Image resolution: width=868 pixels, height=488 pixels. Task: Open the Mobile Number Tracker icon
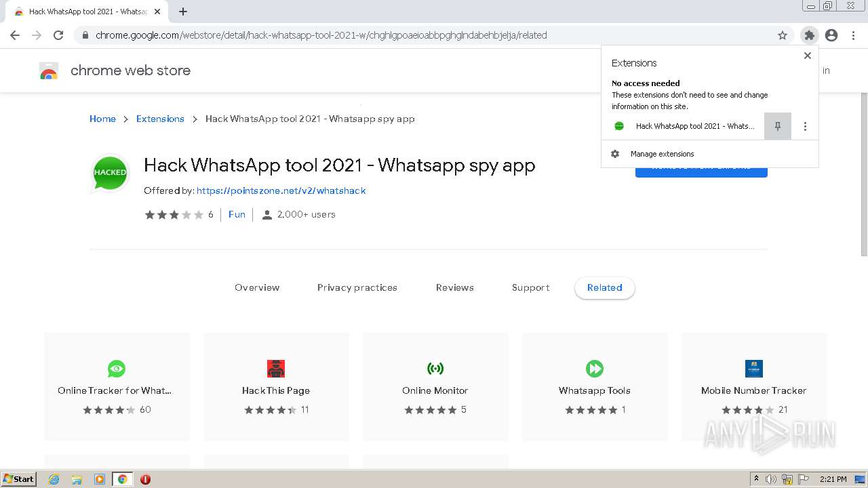754,369
